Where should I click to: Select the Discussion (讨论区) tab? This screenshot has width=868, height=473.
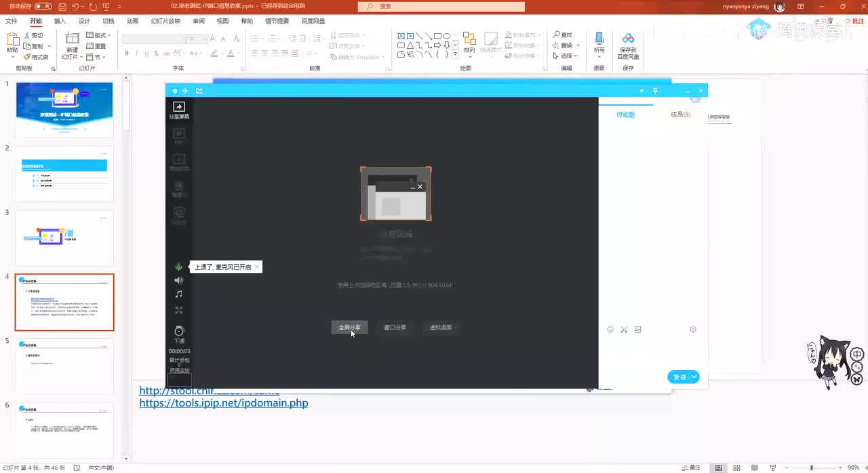coord(625,115)
